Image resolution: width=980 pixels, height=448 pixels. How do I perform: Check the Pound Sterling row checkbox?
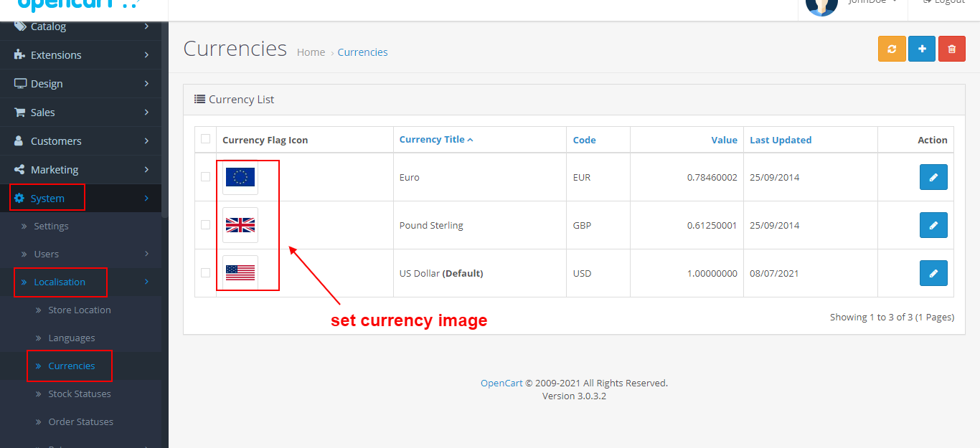point(206,224)
